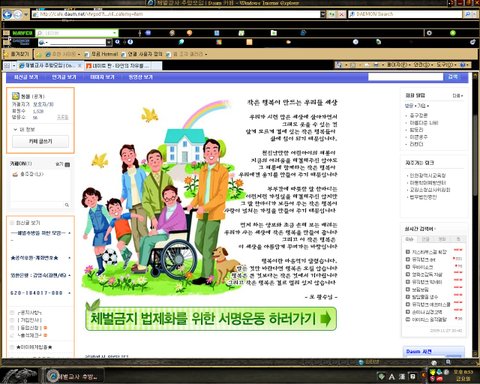
Task: Click the Naver toolbar logo
Action: point(22,33)
